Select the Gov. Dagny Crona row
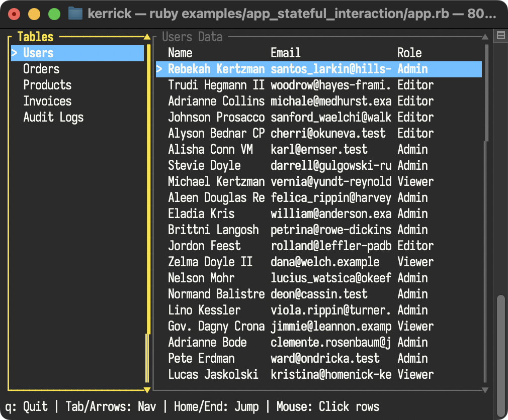 tap(319, 326)
